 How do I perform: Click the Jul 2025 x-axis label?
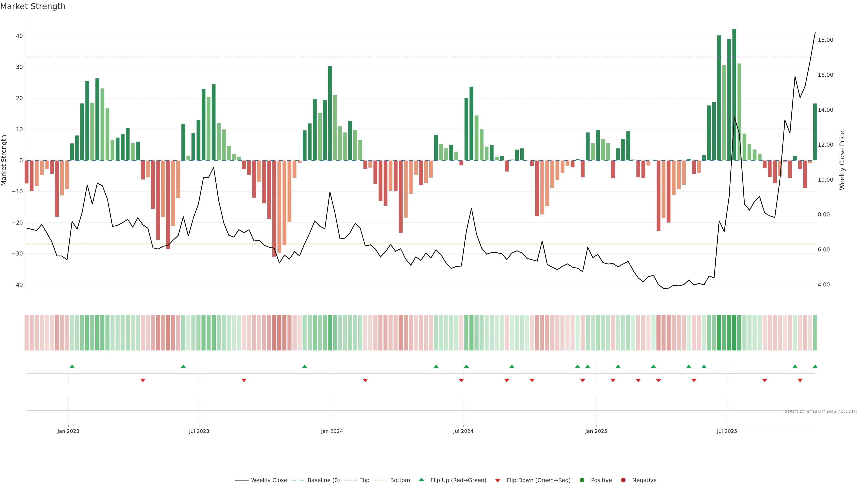(x=727, y=431)
